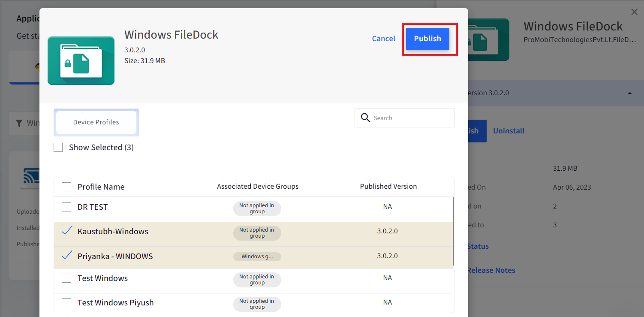The height and width of the screenshot is (317, 644).
Task: Click the DR TEST profile name
Action: click(93, 207)
